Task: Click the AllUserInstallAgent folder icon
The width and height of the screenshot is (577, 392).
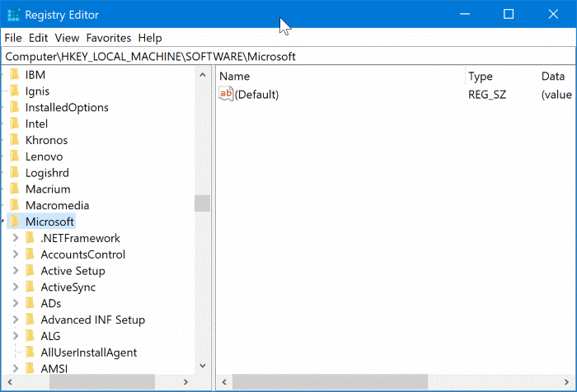Action: pos(30,352)
